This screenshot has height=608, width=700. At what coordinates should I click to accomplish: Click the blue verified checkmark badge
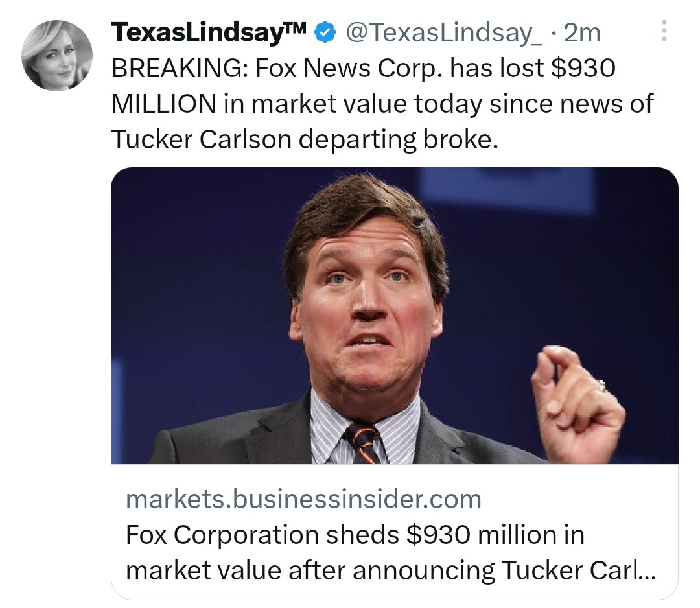(325, 32)
